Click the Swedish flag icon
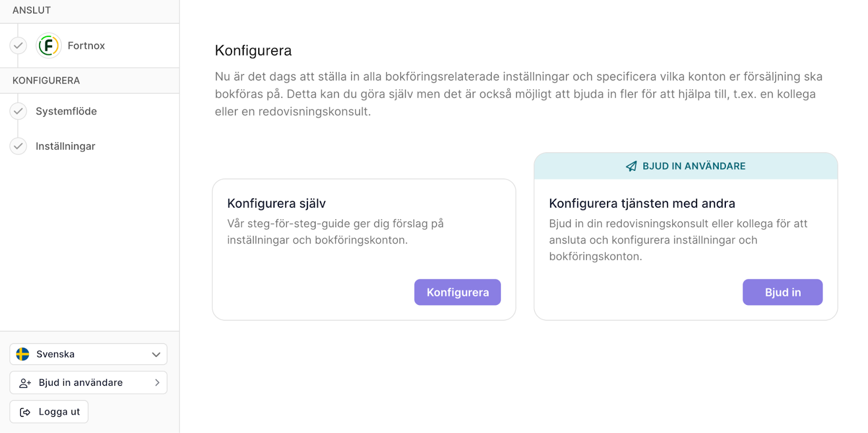Screen dimensions: 868x433 23,354
